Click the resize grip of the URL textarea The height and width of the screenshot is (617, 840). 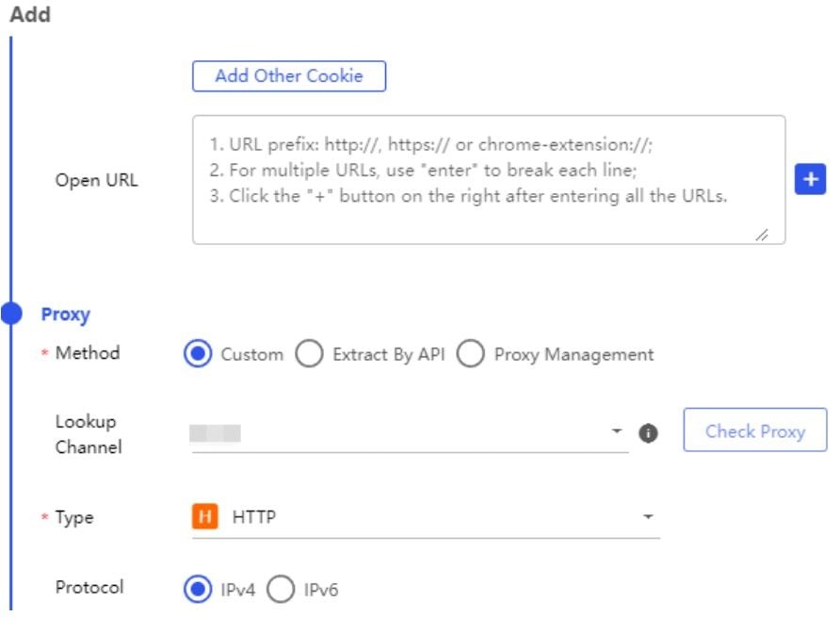(762, 235)
